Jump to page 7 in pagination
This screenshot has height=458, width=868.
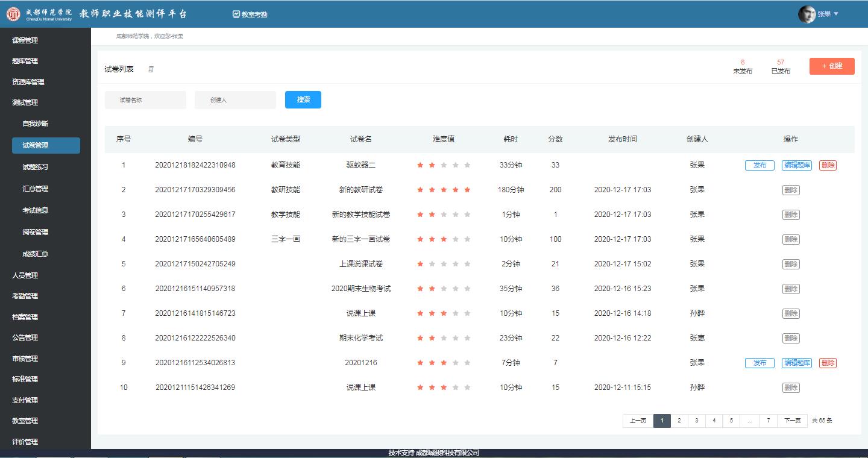pyautogui.click(x=769, y=421)
